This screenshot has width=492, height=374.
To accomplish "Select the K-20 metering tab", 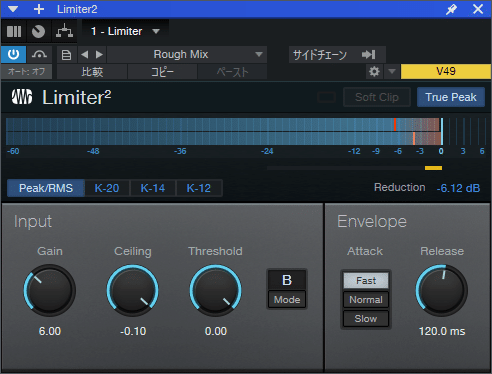I will tap(107, 188).
